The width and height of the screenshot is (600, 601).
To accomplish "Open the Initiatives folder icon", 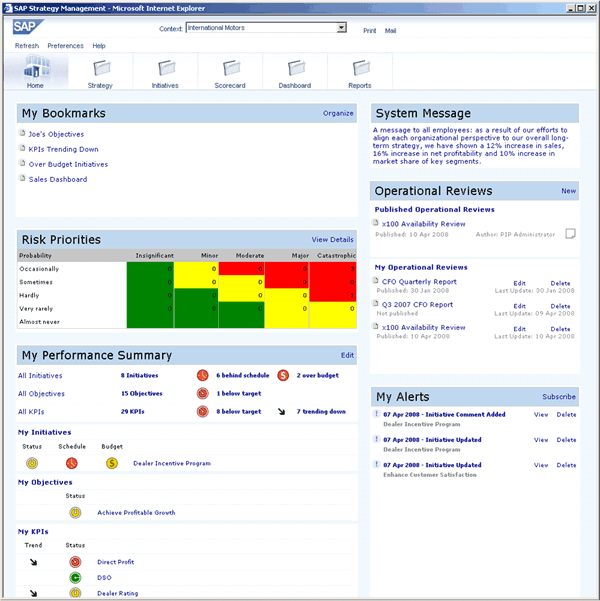I will (166, 68).
